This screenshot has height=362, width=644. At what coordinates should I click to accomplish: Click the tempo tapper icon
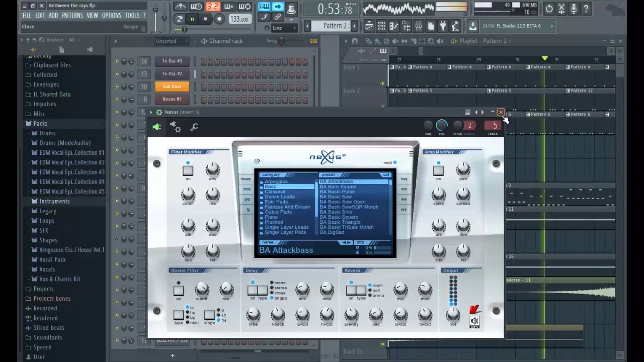455,26
